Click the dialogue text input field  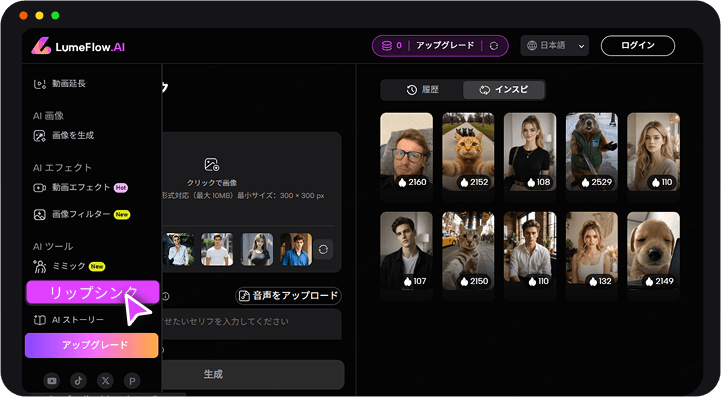(x=251, y=324)
